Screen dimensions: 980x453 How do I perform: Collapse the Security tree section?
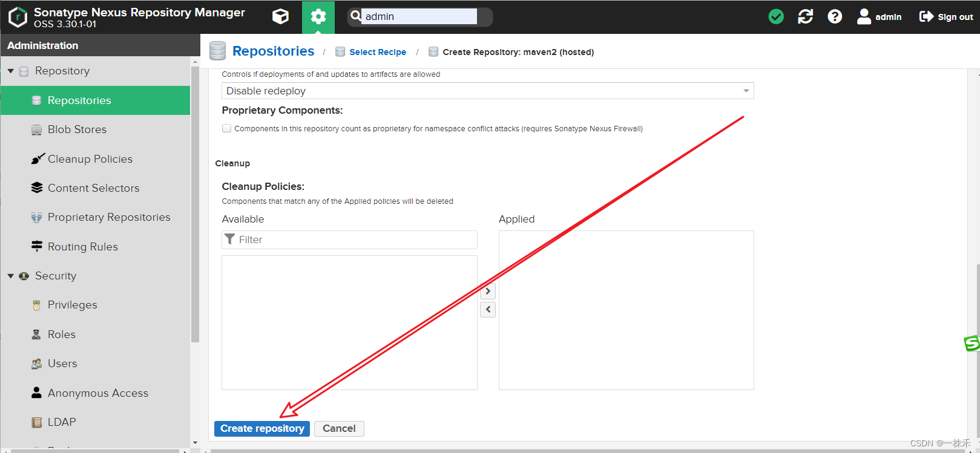(11, 276)
